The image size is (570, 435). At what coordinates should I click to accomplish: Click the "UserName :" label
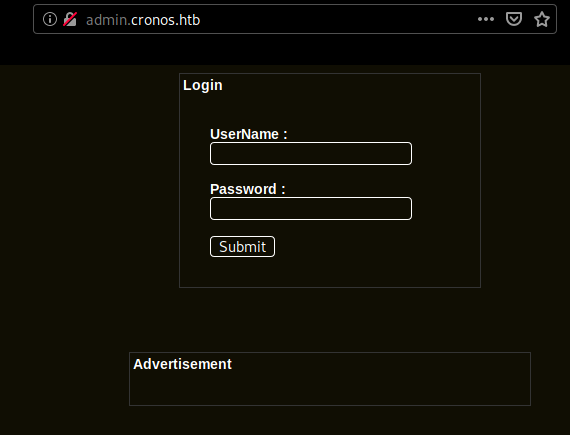pyautogui.click(x=249, y=134)
